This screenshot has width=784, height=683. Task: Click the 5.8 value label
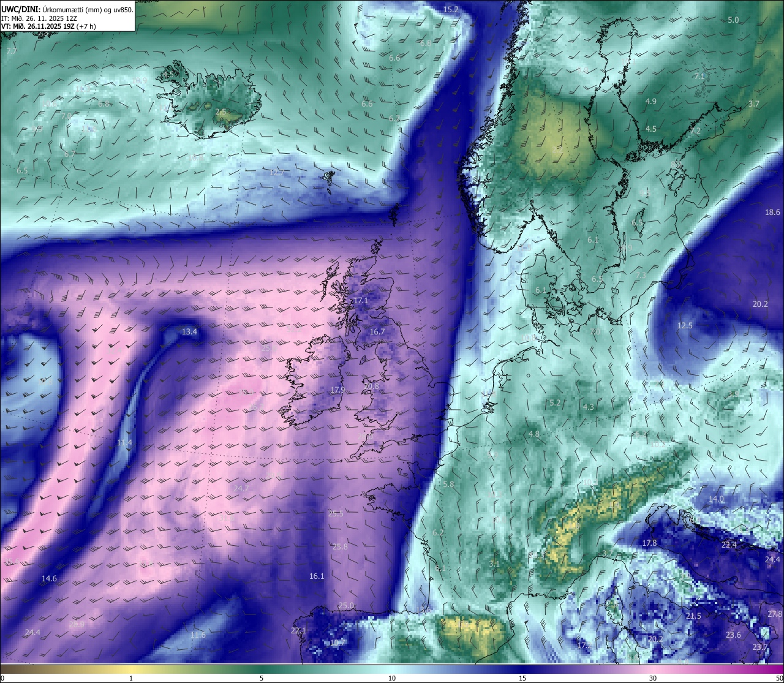(448, 485)
